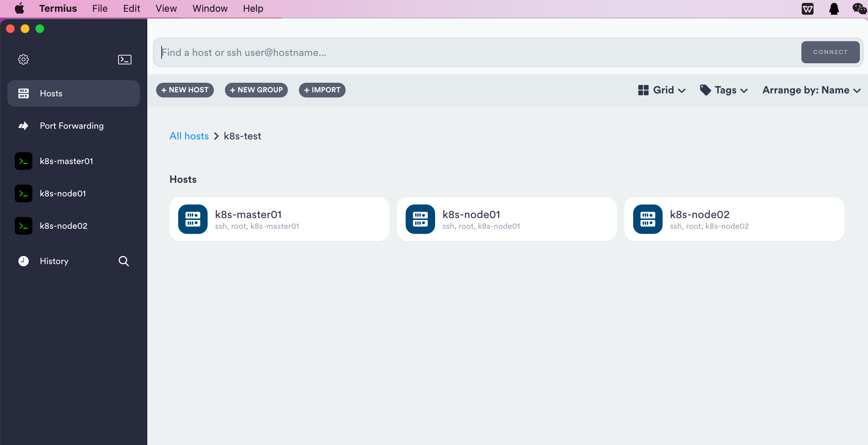Open the File menu
The width and height of the screenshot is (868, 445).
100,8
